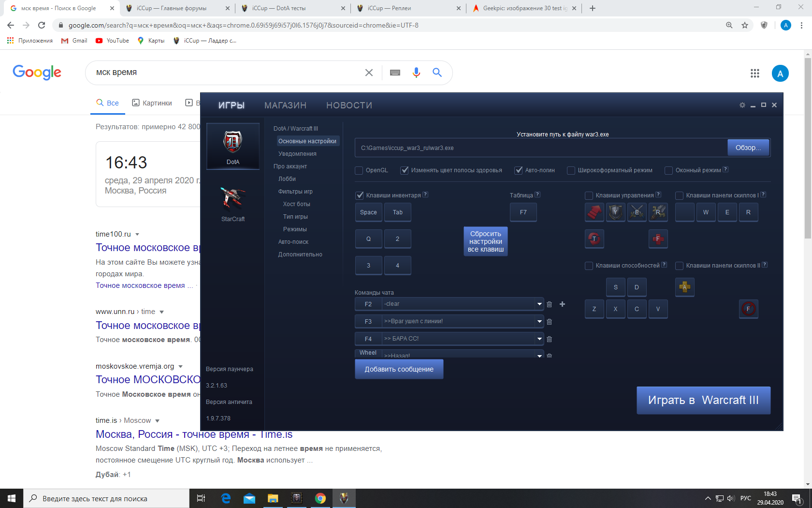
Task: Enable Клавиши управления checkbox
Action: coord(589,195)
